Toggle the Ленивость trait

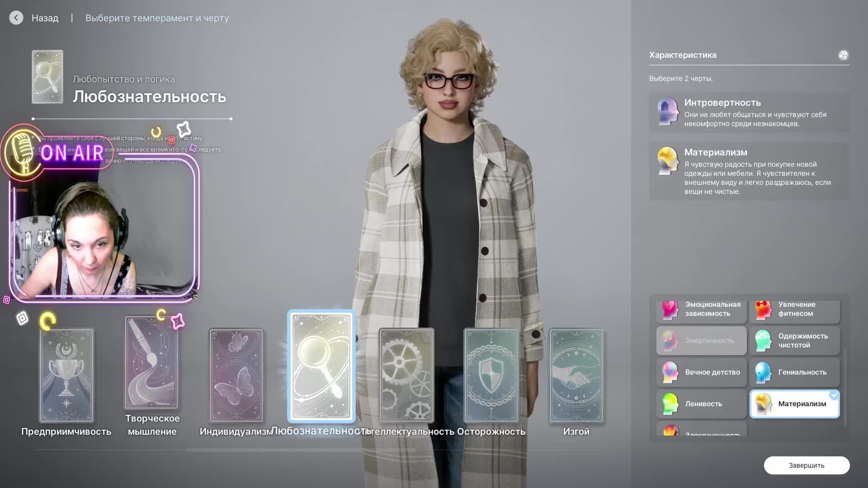point(701,404)
